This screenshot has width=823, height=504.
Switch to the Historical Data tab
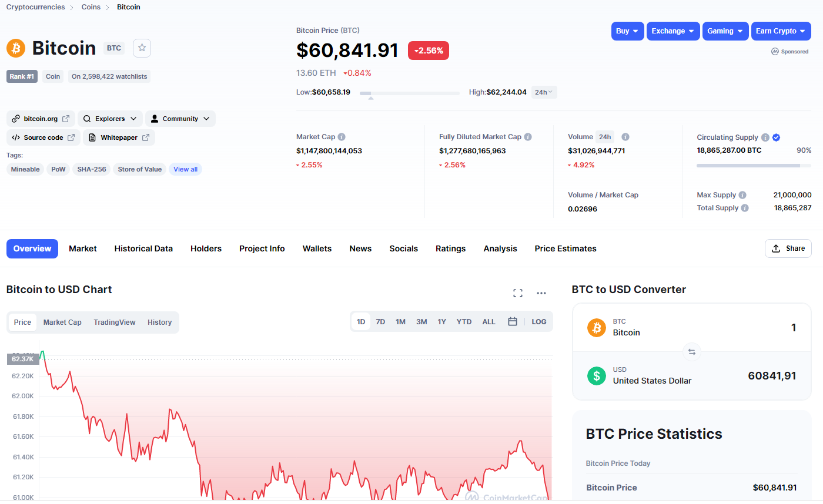point(143,248)
